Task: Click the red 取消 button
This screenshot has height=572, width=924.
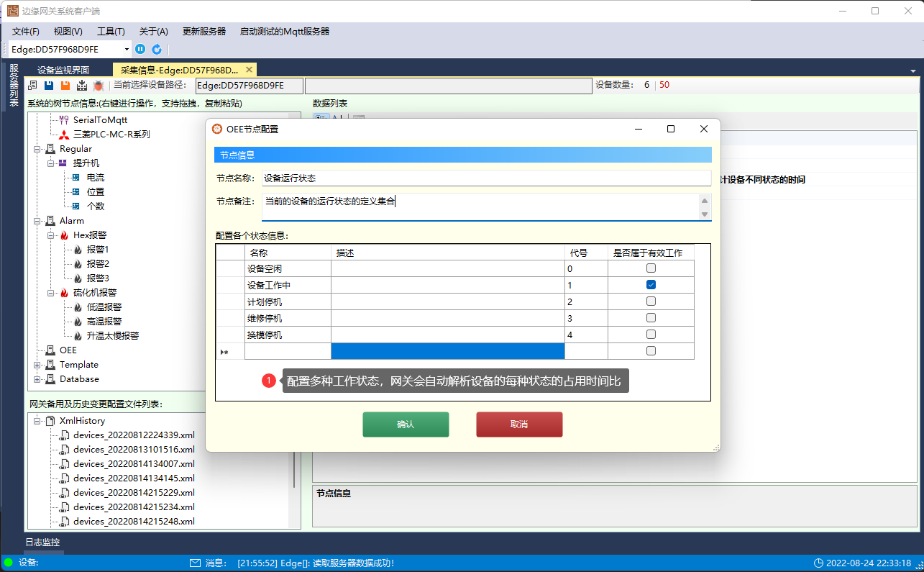Action: (x=519, y=425)
